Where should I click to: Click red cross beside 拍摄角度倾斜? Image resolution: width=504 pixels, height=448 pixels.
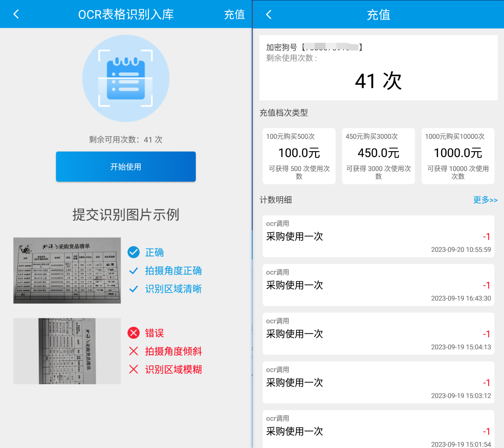133,351
